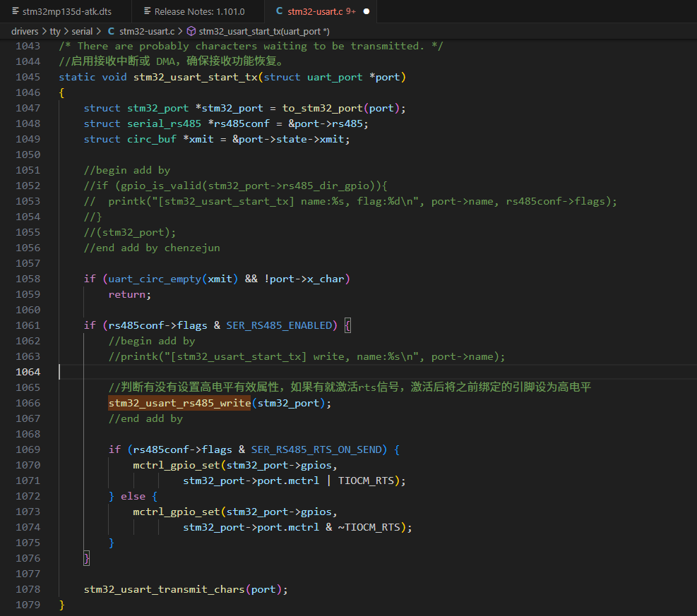Click TIOCM_RTS on line 1071
The height and width of the screenshot is (616, 697).
coord(366,481)
